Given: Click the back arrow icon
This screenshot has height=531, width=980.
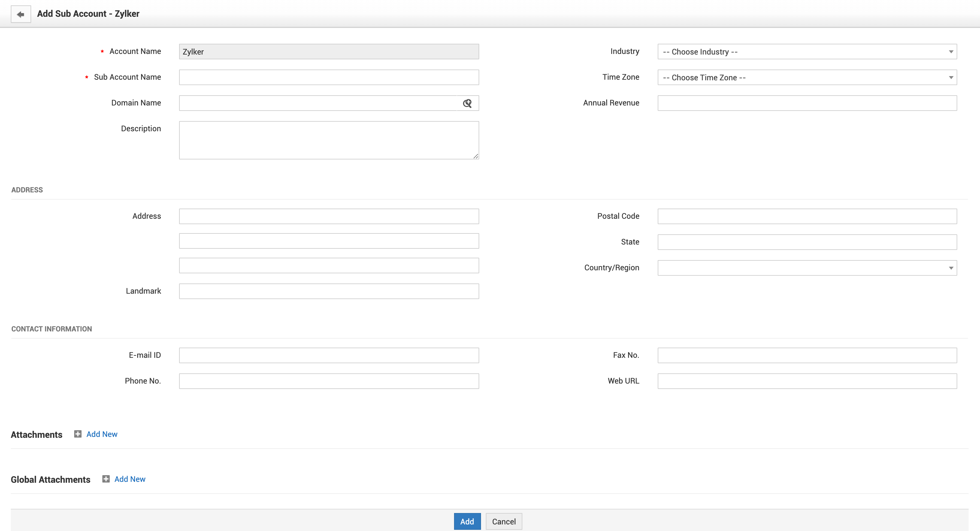Looking at the screenshot, I should click(x=21, y=14).
